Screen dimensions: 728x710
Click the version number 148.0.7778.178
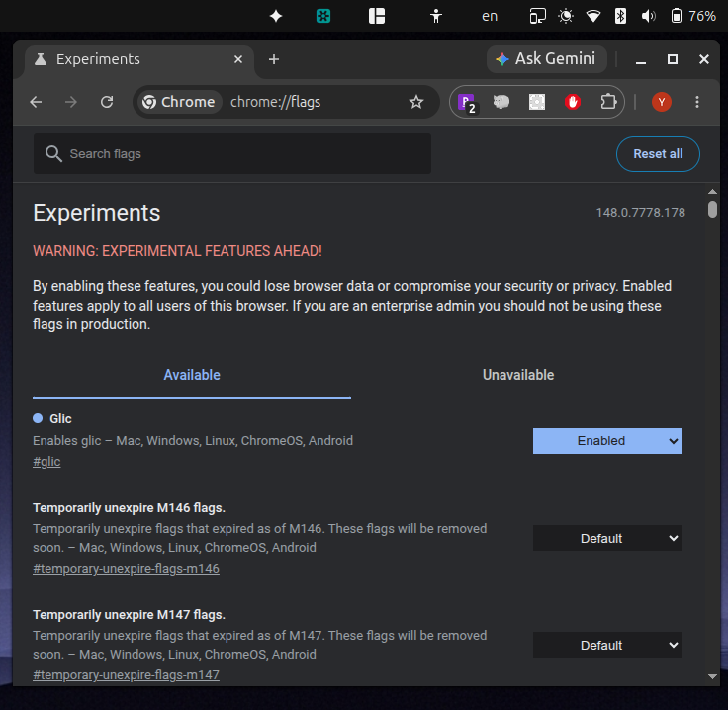pos(640,213)
